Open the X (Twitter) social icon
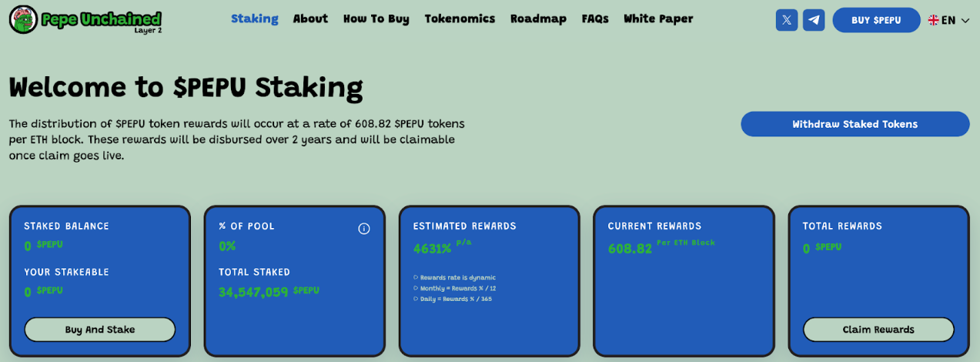 coord(786,20)
